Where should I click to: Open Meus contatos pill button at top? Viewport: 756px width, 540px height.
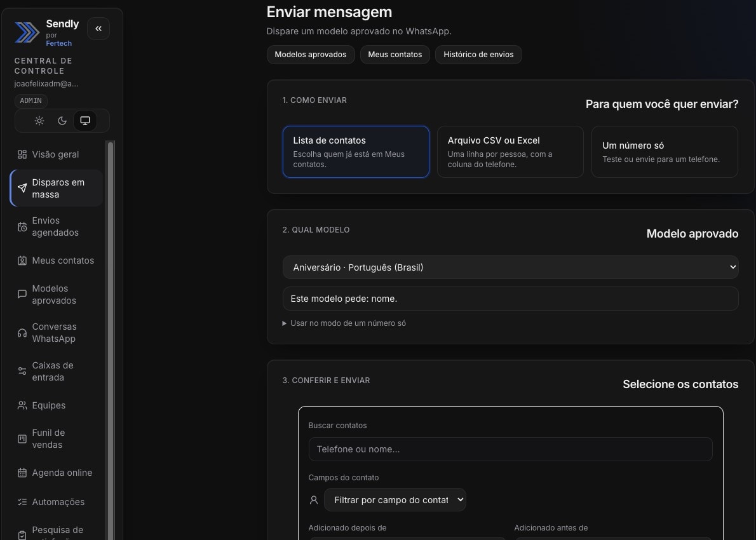coord(395,55)
